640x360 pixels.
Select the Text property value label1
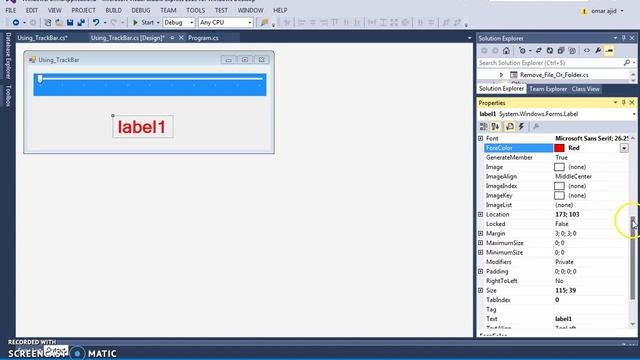[x=563, y=319]
